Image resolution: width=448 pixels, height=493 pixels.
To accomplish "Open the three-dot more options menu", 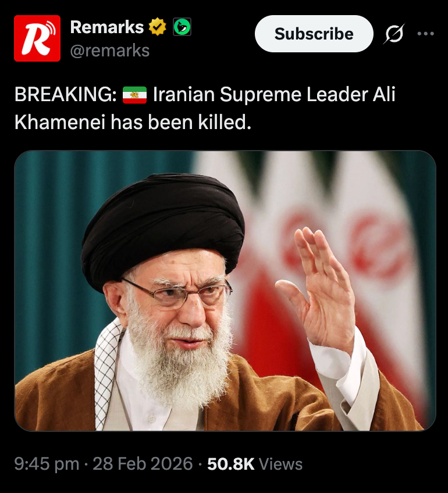I will click(x=426, y=34).
